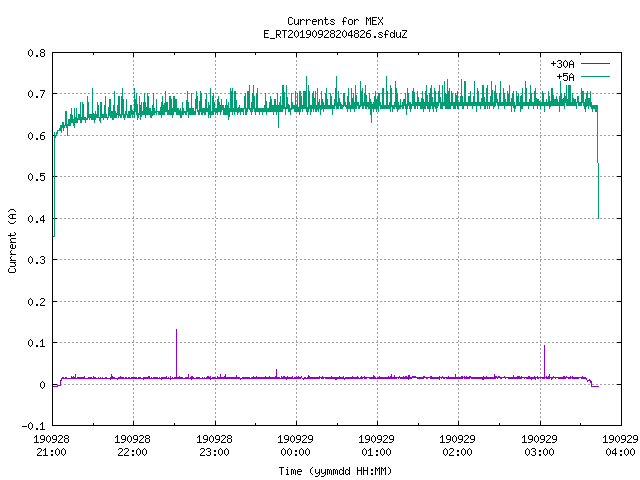Click the y-axis label 'Current (A)'
The width and height of the screenshot is (640, 480).
pos(12,240)
